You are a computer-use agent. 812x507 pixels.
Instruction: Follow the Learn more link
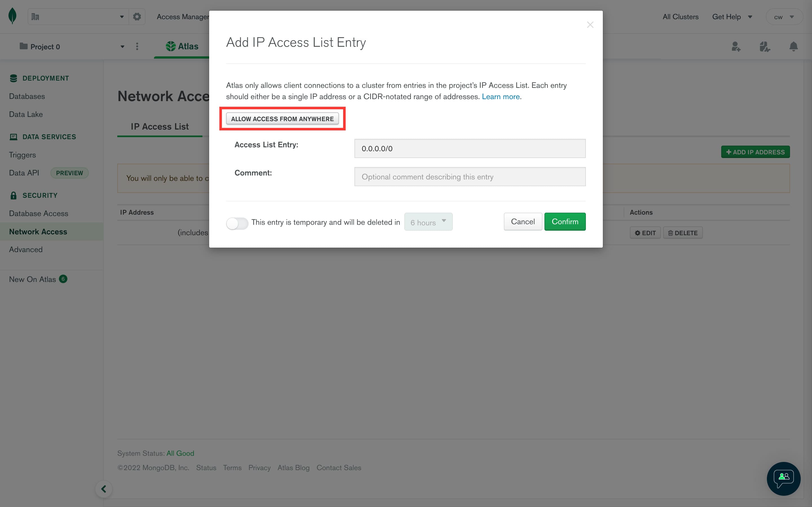pos(501,97)
